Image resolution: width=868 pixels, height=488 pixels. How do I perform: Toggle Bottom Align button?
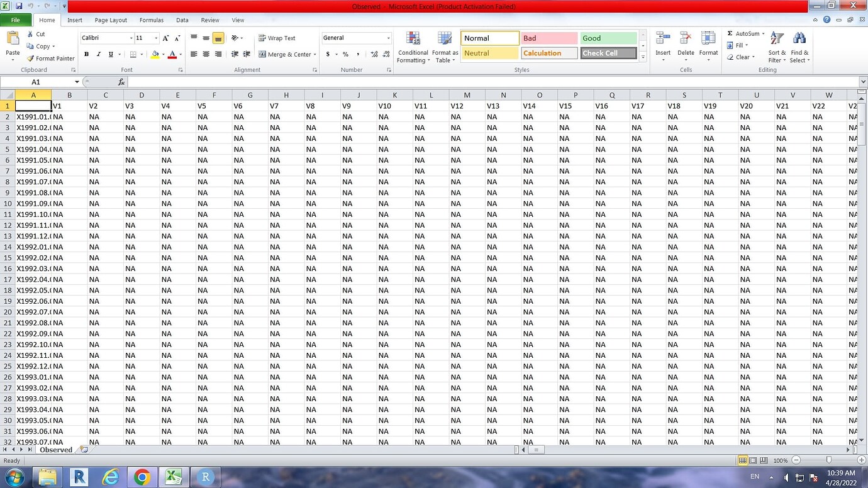(218, 38)
